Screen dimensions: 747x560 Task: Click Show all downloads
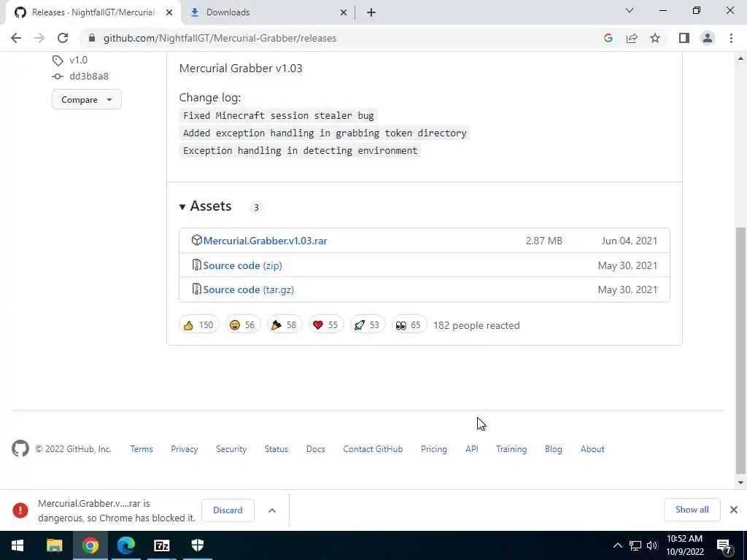click(692, 510)
